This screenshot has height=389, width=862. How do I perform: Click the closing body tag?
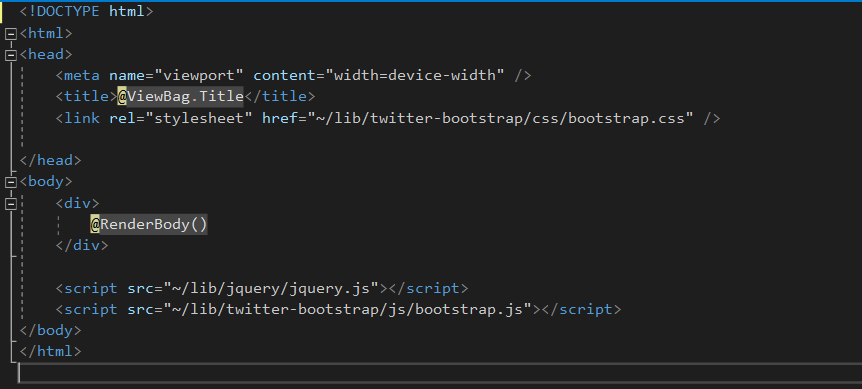pyautogui.click(x=51, y=330)
